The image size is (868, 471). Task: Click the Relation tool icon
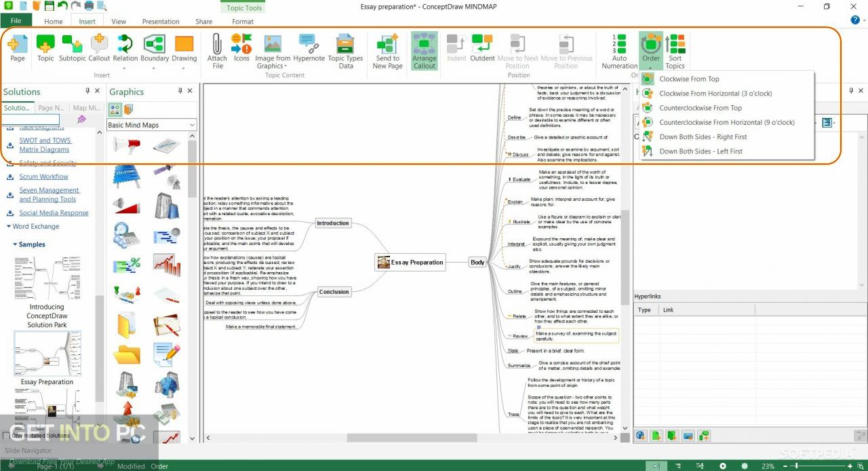pos(125,44)
